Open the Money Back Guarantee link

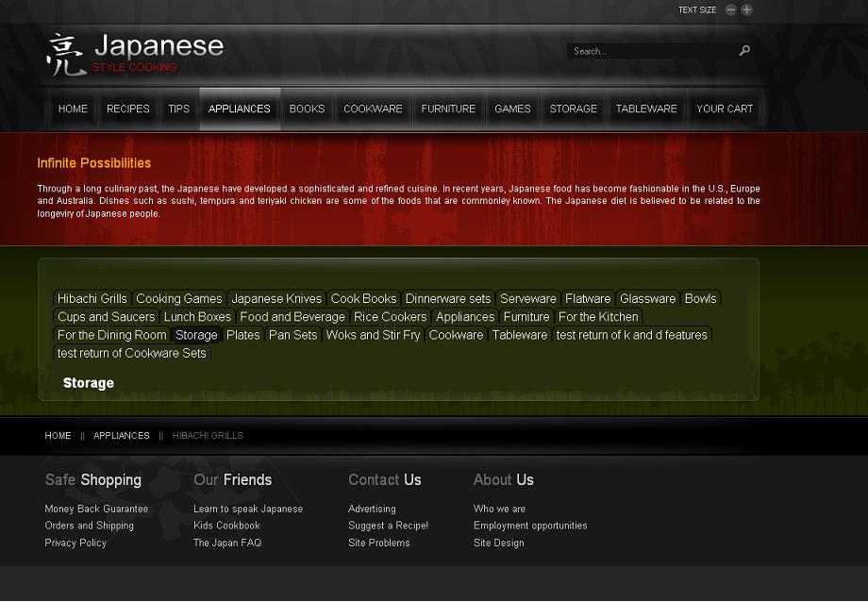[96, 509]
